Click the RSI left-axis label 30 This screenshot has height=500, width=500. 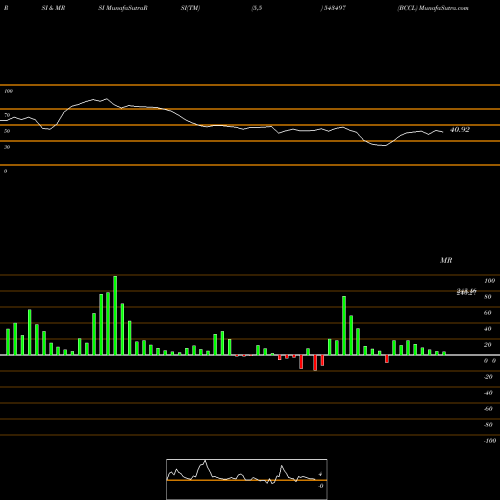coord(7,147)
